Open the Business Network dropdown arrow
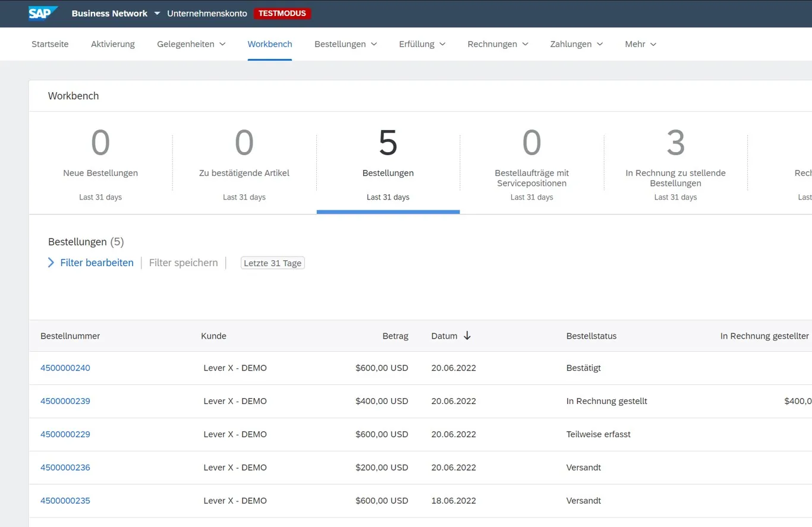This screenshot has width=812, height=527. click(157, 13)
